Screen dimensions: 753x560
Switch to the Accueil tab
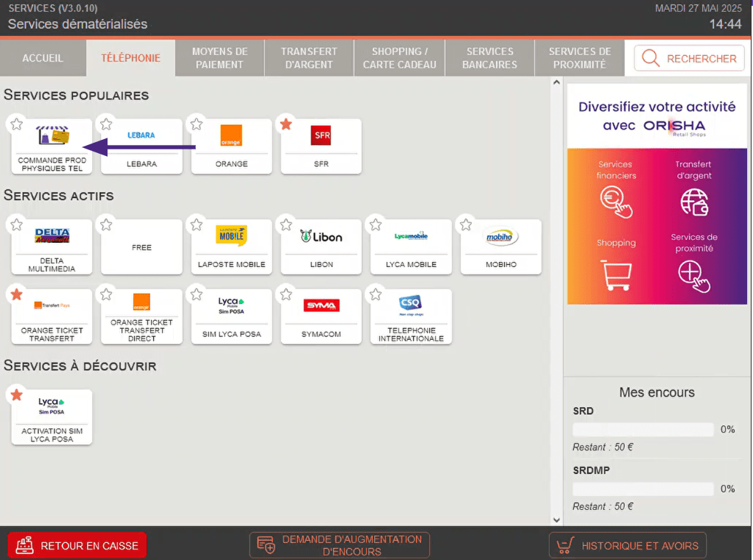pos(43,58)
